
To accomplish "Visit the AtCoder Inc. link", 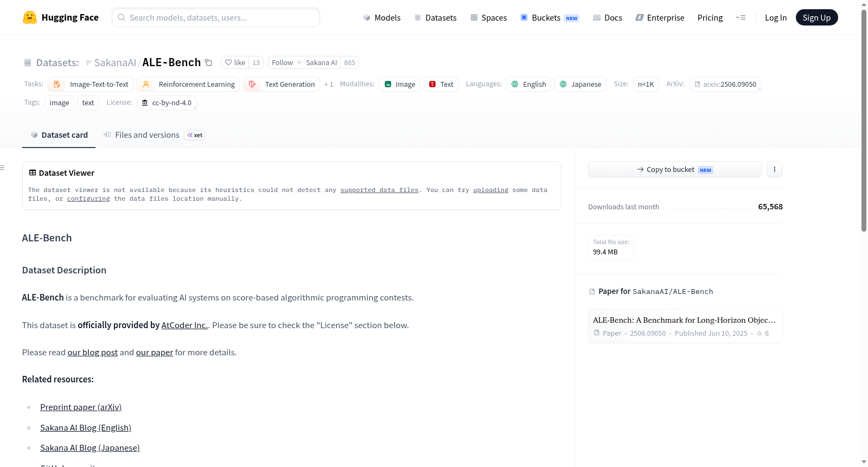I will (185, 325).
